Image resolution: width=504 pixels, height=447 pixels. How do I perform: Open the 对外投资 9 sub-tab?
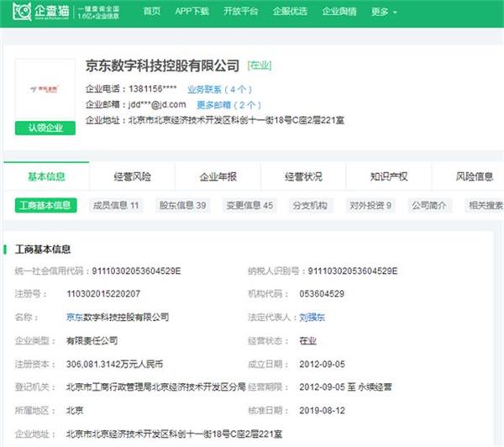coord(370,205)
